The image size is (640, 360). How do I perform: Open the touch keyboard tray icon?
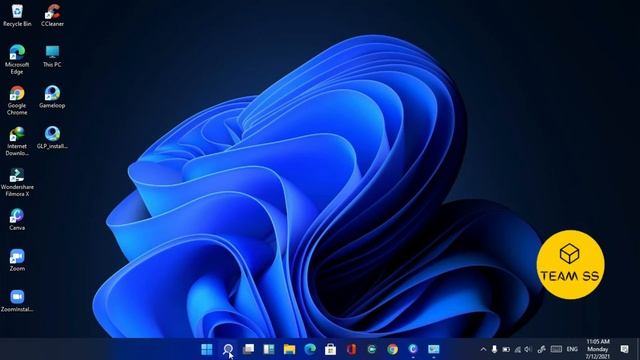point(556,349)
